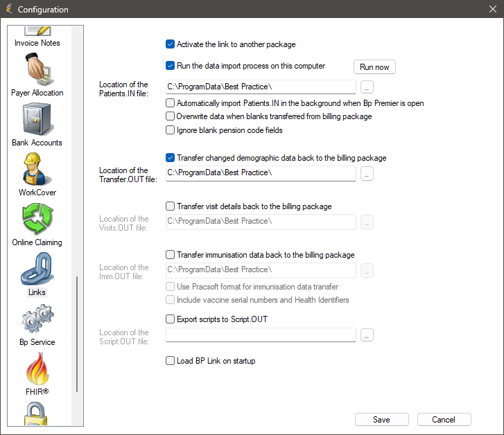Click the padlock icon in sidebar

[35, 414]
